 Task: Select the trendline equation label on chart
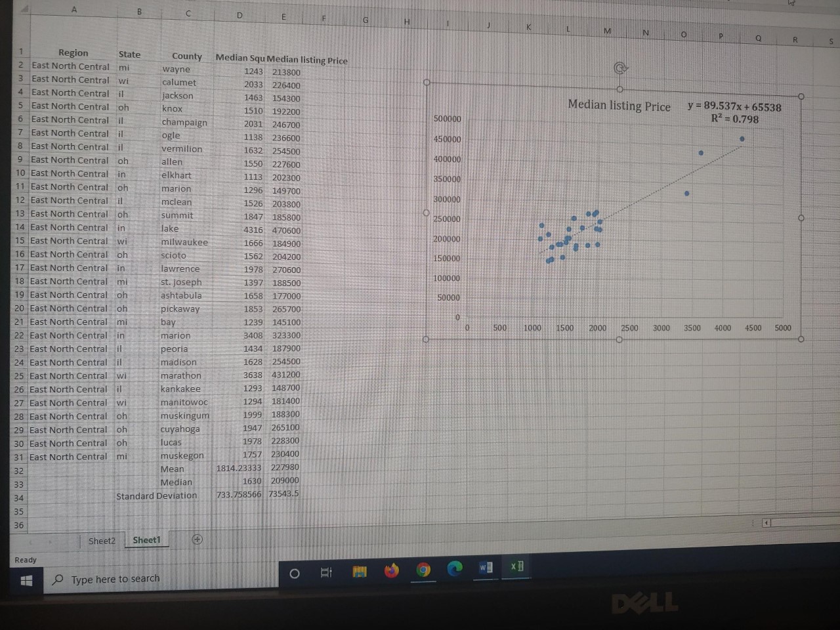point(734,112)
